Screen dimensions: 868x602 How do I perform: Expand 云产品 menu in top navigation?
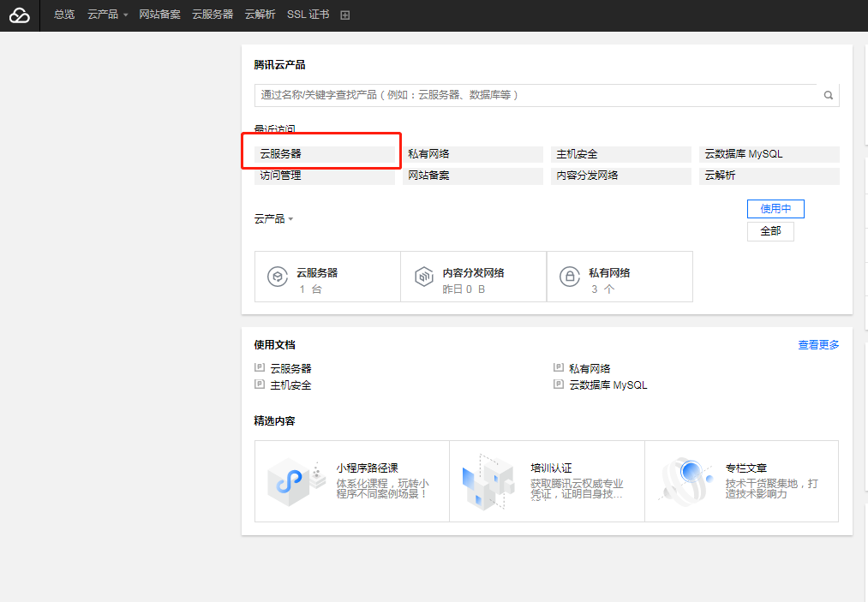(107, 15)
